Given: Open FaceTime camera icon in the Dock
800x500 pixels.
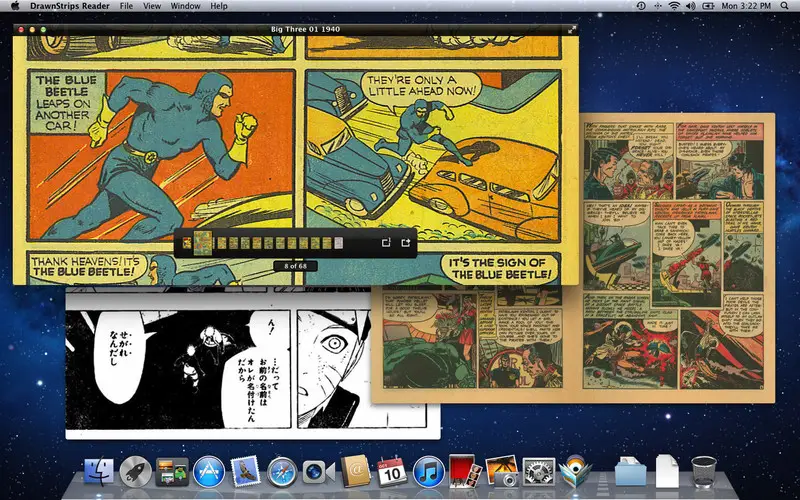Looking at the screenshot, I should pyautogui.click(x=319, y=472).
